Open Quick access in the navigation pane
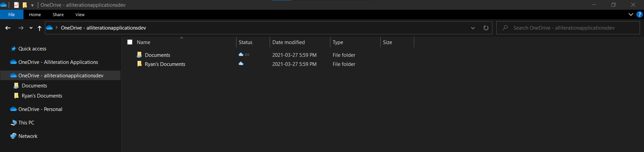644x152 pixels. pyautogui.click(x=32, y=49)
